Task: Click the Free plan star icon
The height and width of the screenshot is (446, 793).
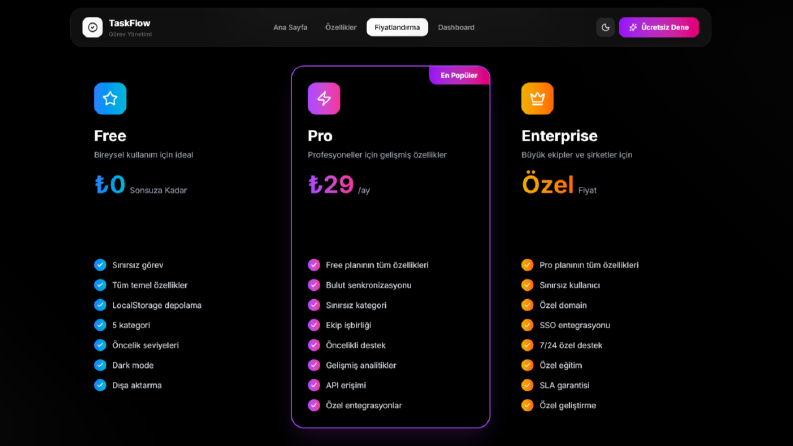Action: coord(110,99)
